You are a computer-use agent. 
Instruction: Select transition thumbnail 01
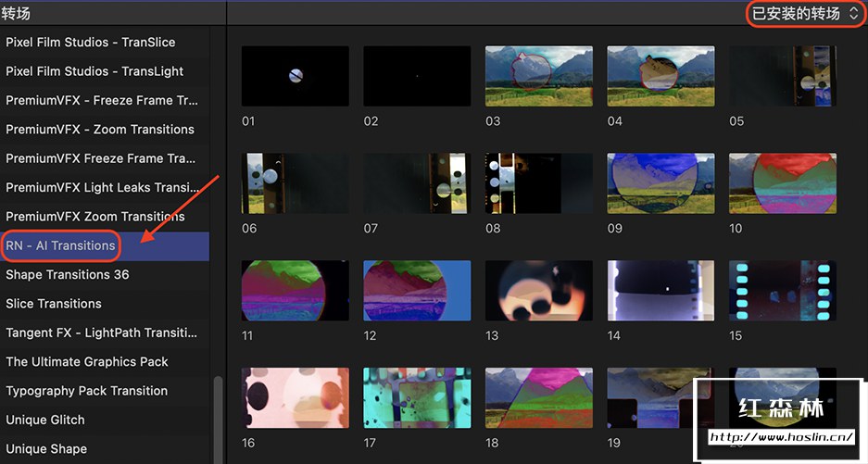(x=296, y=76)
